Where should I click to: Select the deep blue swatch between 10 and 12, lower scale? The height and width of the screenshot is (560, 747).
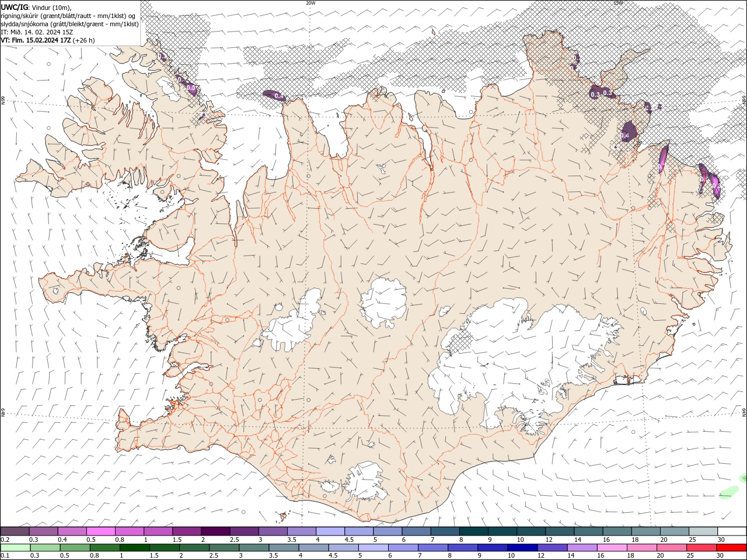(x=523, y=548)
